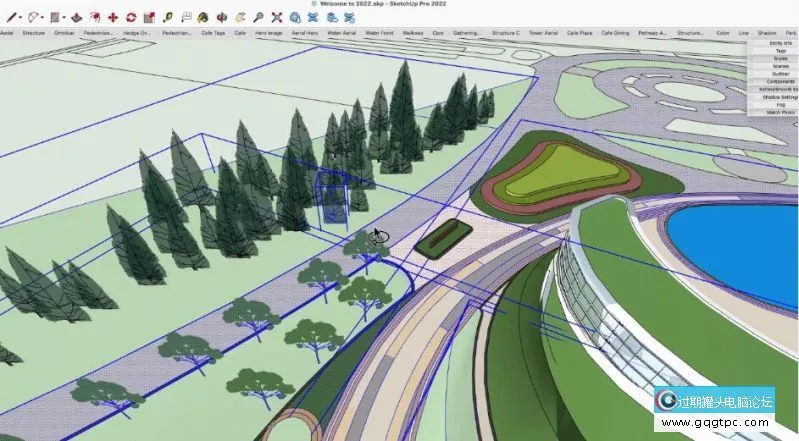Pick the Tape Measure tool
The width and height of the screenshot is (799, 441).
point(168,17)
